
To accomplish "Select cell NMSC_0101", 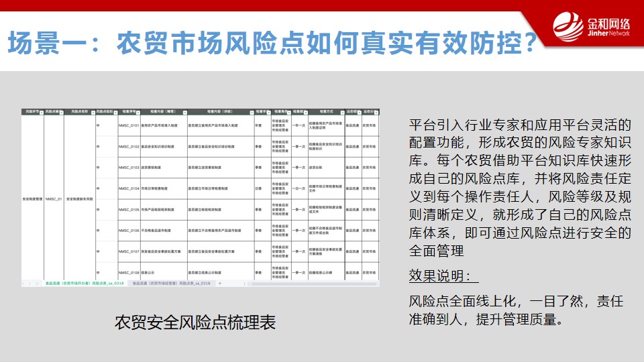I will tap(129, 125).
